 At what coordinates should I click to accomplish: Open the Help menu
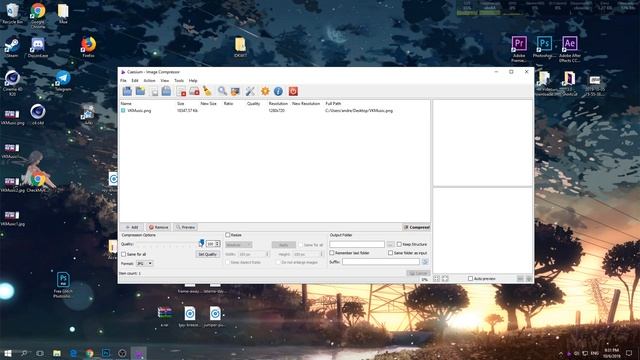coord(193,81)
